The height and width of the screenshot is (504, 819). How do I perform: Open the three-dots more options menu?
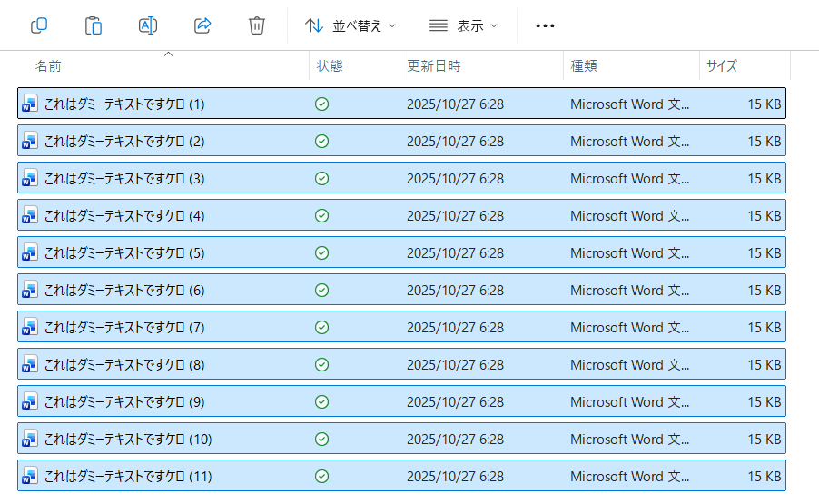(545, 25)
